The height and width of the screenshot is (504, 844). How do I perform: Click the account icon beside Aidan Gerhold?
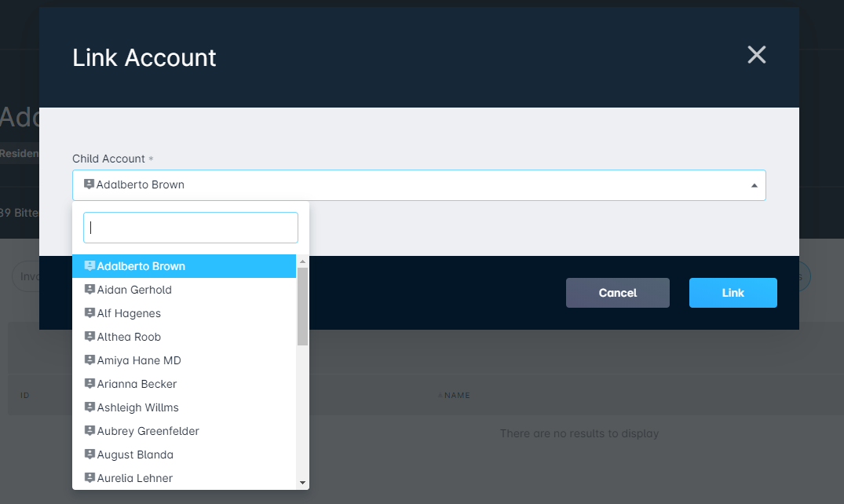(89, 289)
